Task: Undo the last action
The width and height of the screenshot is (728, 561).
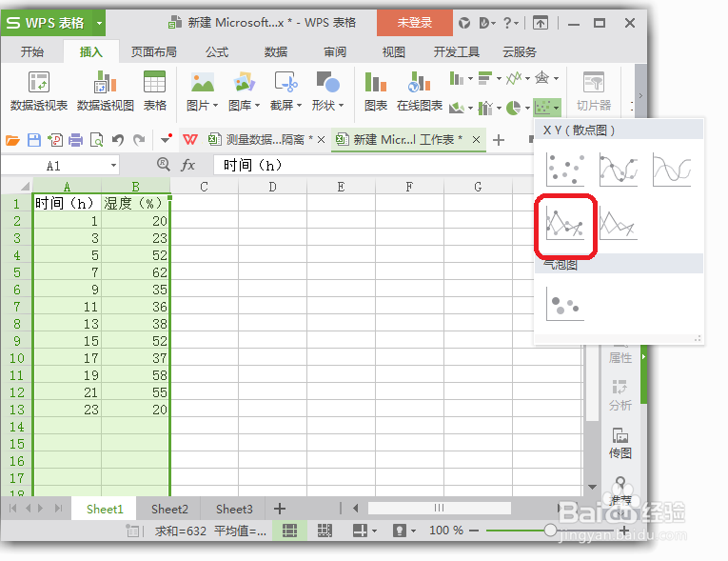Action: (x=118, y=140)
